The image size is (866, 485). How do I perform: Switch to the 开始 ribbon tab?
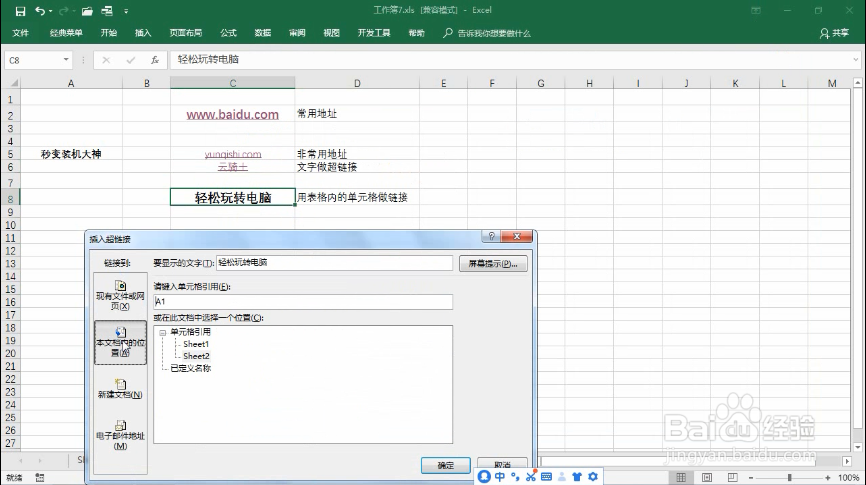pyautogui.click(x=109, y=33)
